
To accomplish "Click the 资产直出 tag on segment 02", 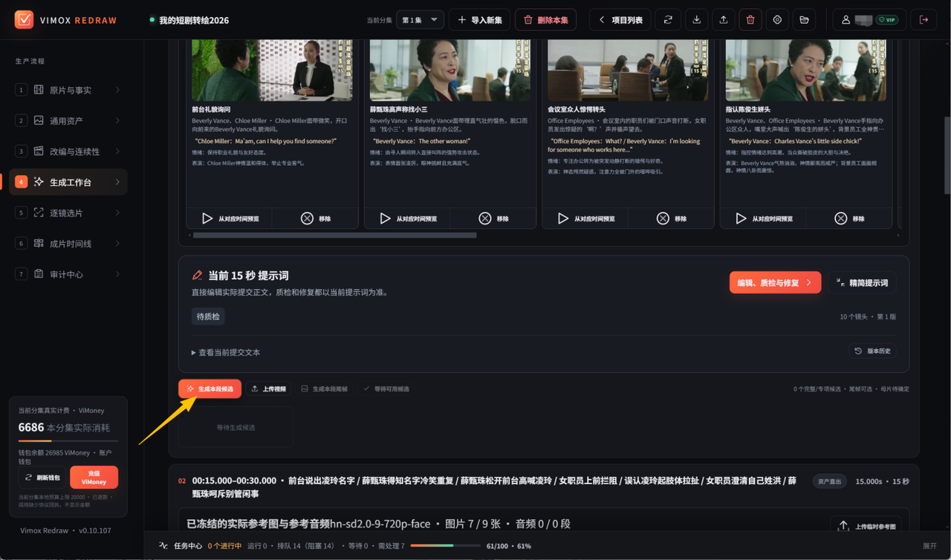I will (829, 481).
